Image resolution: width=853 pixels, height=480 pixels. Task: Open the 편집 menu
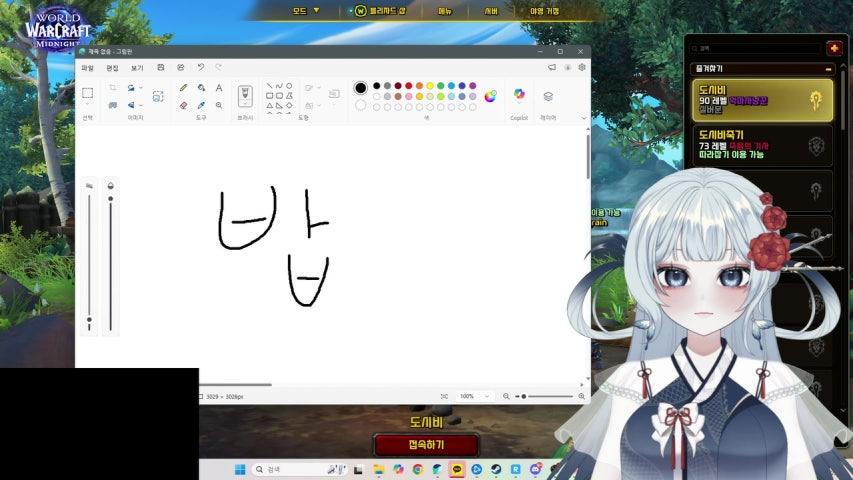click(112, 68)
